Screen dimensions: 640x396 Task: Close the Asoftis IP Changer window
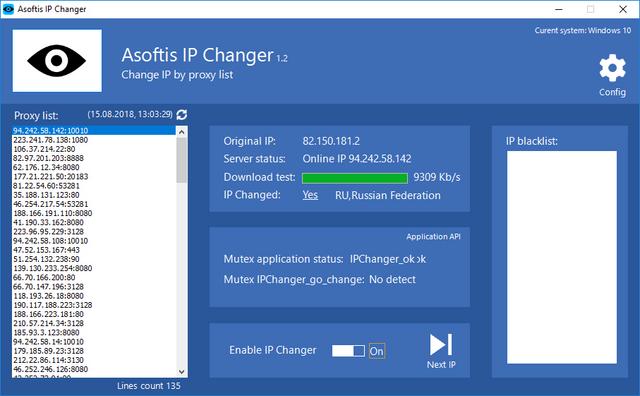point(623,9)
